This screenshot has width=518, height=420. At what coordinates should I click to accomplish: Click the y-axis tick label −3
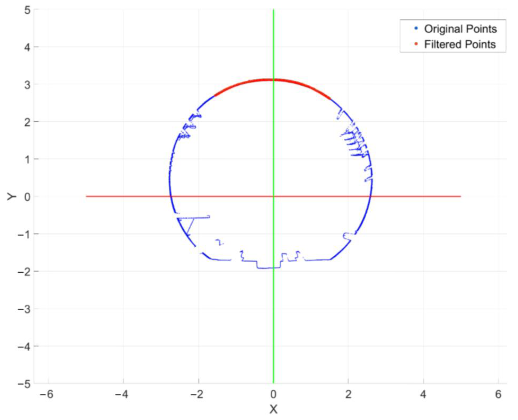point(24,309)
